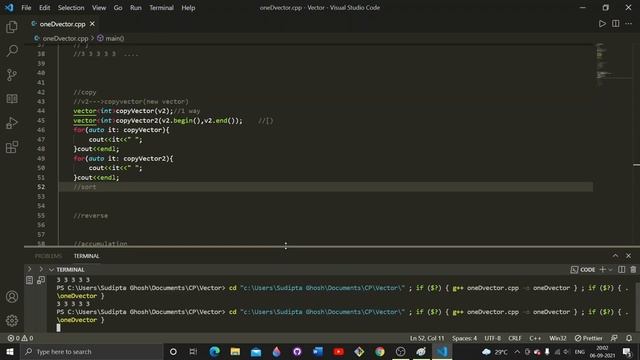
Task: Open the Terminal menu
Action: (x=161, y=8)
